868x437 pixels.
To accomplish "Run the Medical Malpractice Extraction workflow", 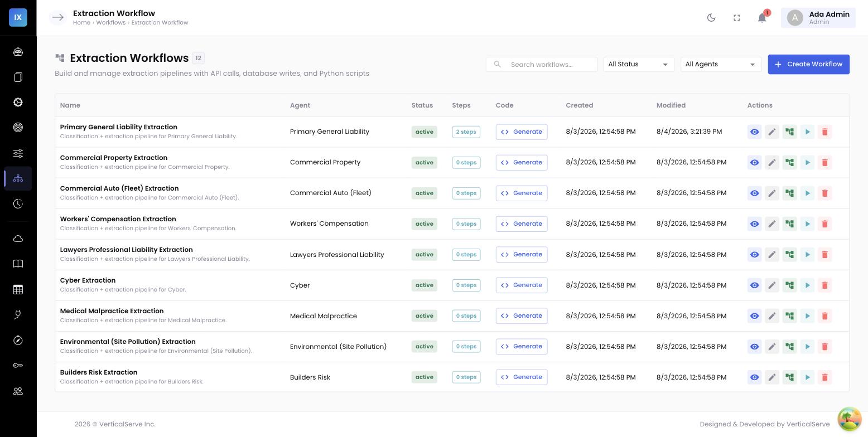I will coord(807,316).
